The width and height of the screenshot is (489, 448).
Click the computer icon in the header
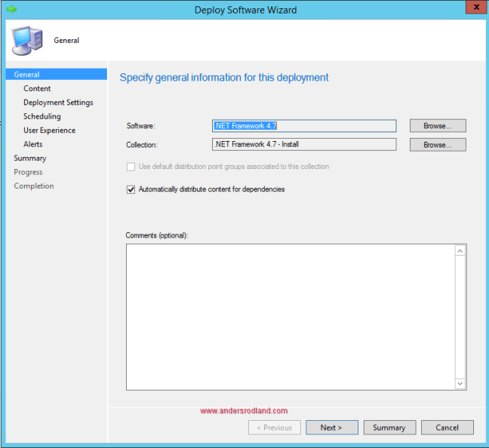coord(27,41)
